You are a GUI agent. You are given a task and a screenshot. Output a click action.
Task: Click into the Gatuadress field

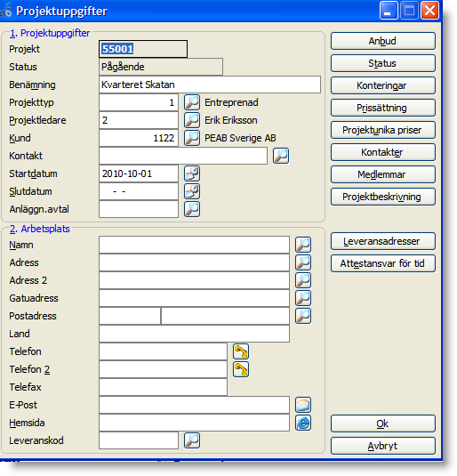pyautogui.click(x=194, y=298)
